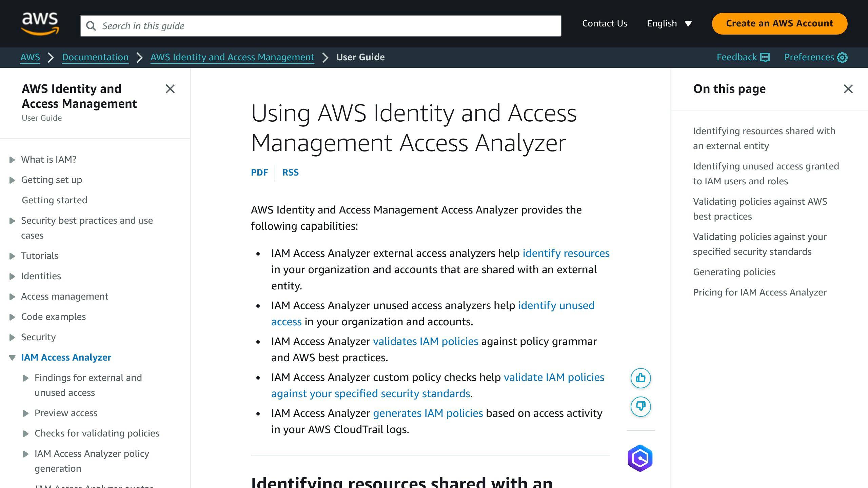Go to AWS breadcrumb link
Screen dimensions: 868x488
[30, 57]
